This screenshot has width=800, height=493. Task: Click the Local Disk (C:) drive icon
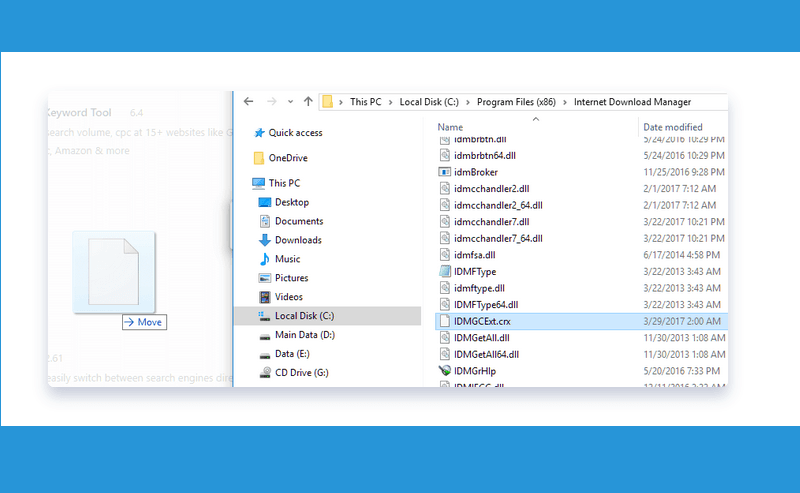tap(264, 316)
